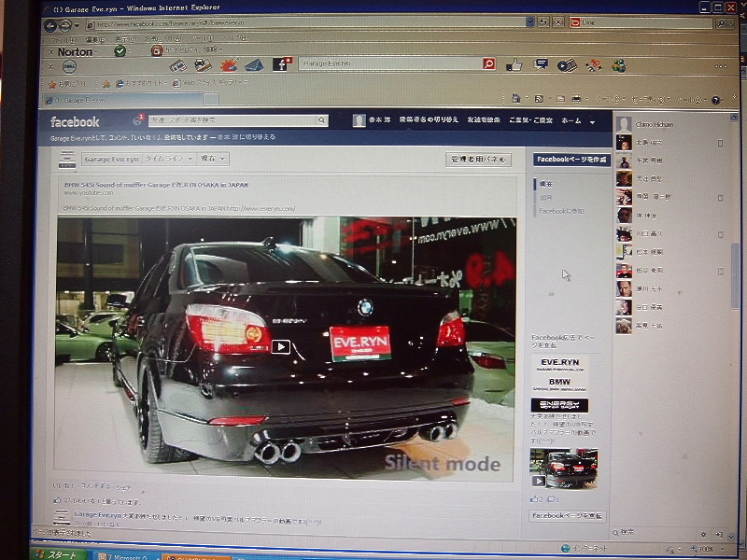
Task: Click the Dell logo on toolbar
Action: (x=69, y=66)
